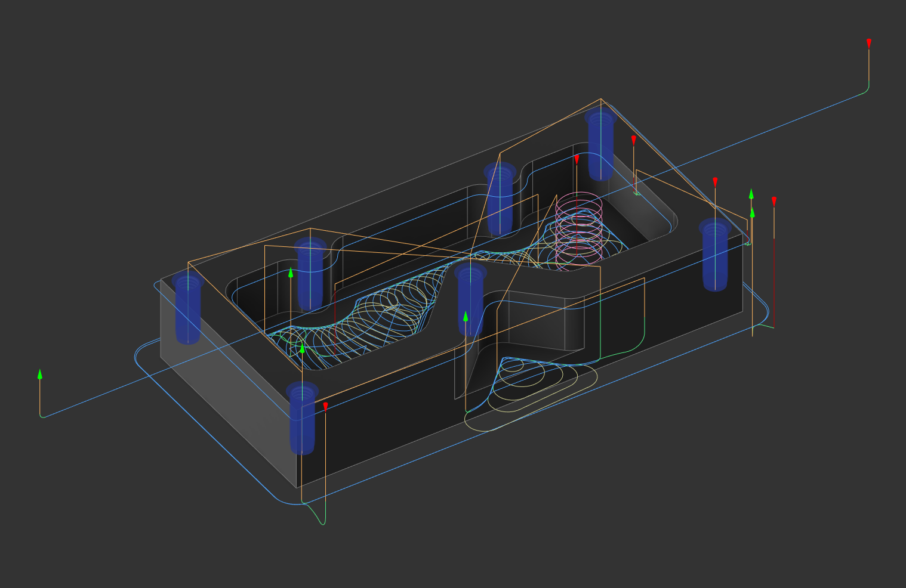This screenshot has height=588, width=906.
Task: Click red arrow beside the front corner hole
Action: [x=325, y=406]
